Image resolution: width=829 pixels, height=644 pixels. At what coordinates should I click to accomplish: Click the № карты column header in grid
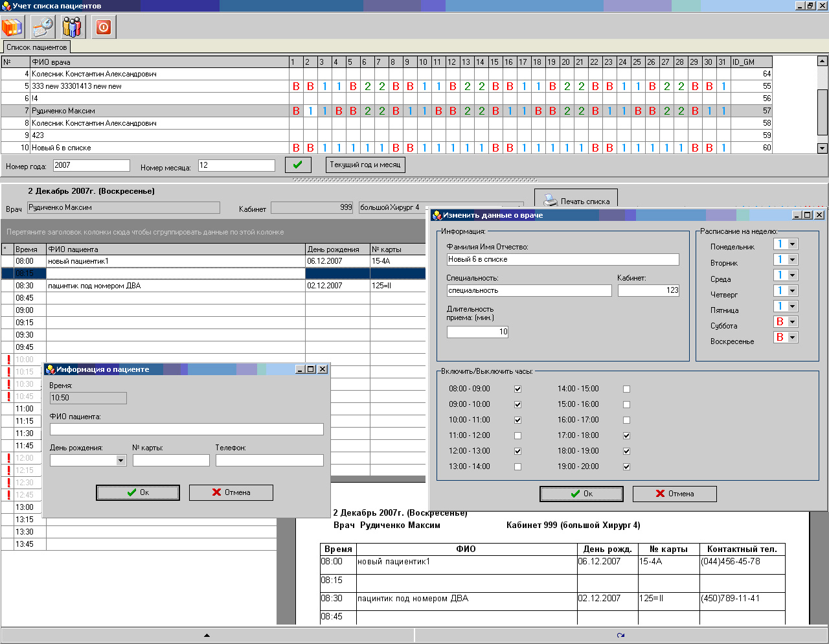click(x=398, y=249)
